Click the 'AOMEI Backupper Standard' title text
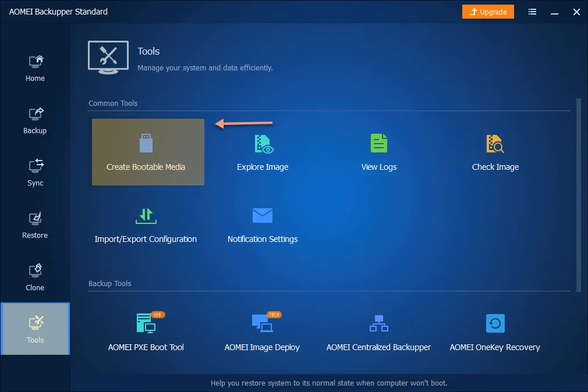The image size is (588, 392). (58, 12)
